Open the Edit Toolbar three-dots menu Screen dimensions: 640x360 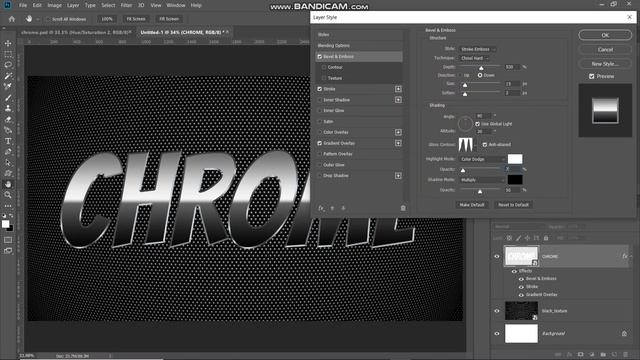tap(8, 206)
